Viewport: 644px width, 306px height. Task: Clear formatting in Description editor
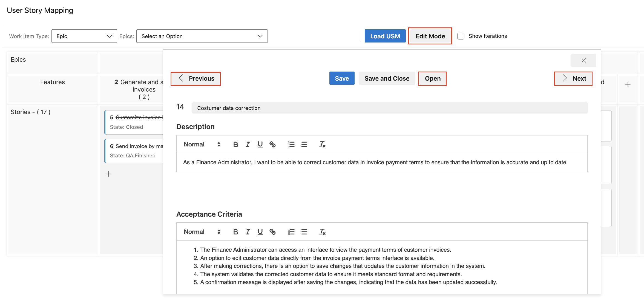(x=322, y=144)
